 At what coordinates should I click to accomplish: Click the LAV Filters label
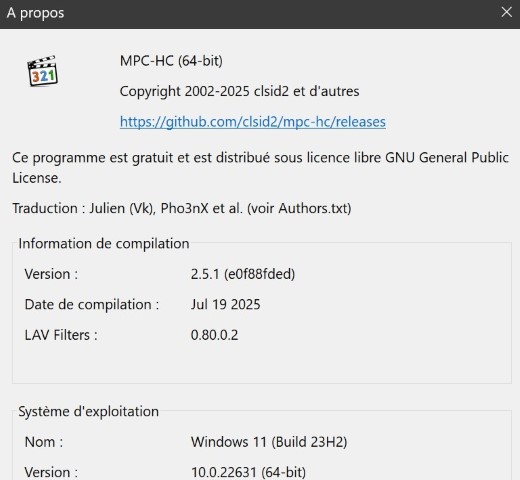(61, 335)
